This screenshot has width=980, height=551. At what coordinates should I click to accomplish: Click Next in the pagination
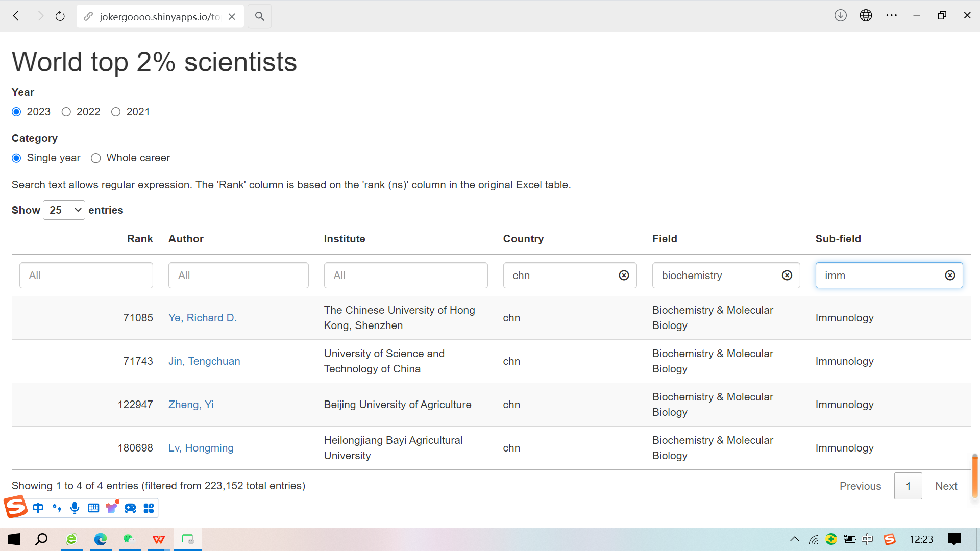[x=946, y=486]
